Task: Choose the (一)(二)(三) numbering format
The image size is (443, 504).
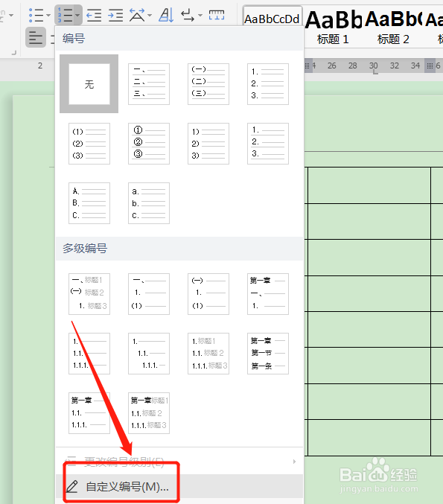Action: point(208,84)
